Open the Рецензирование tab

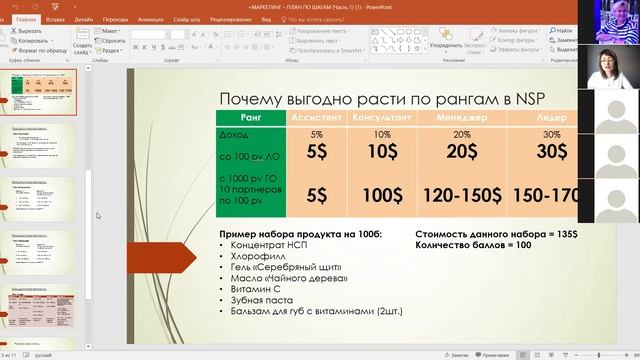click(x=231, y=19)
